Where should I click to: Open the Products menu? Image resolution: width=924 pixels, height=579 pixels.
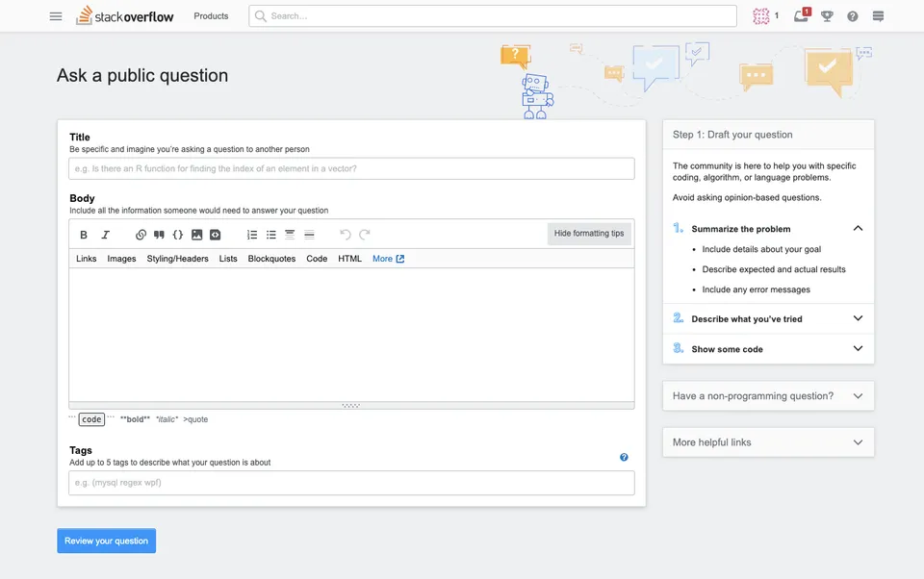tap(211, 16)
